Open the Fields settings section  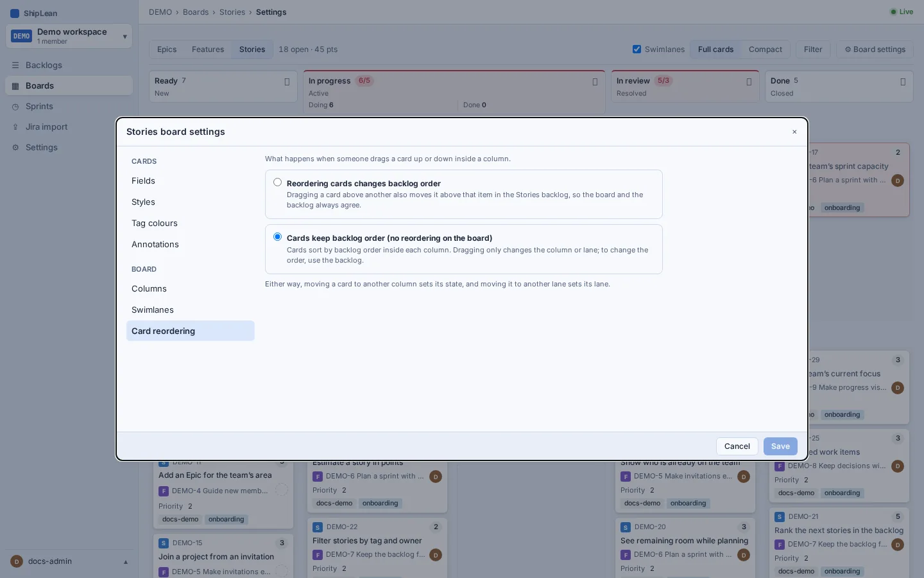tap(190, 181)
